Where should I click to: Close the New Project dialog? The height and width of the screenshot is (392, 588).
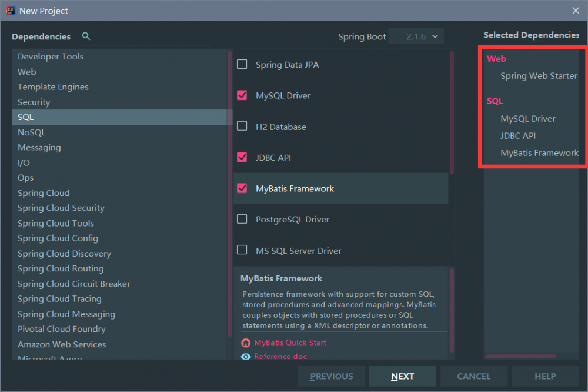[576, 10]
